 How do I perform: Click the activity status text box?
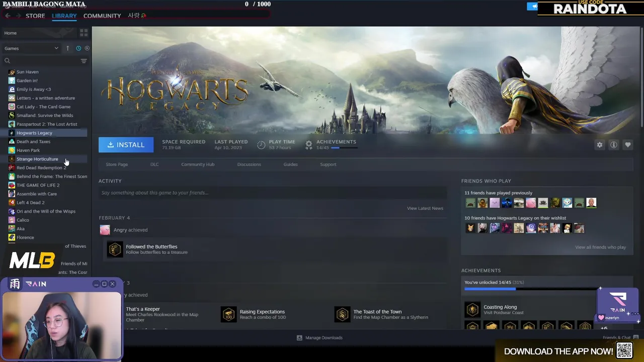coord(273,193)
